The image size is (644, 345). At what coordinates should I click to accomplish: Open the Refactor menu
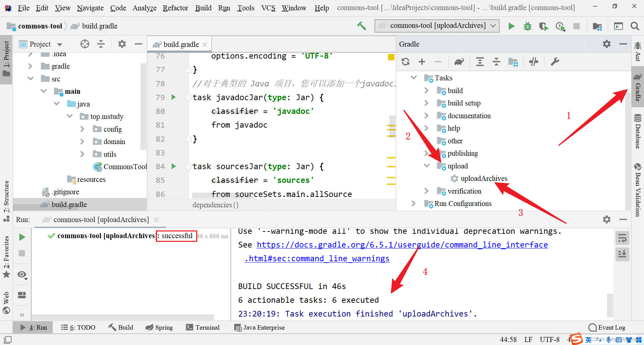coord(175,8)
